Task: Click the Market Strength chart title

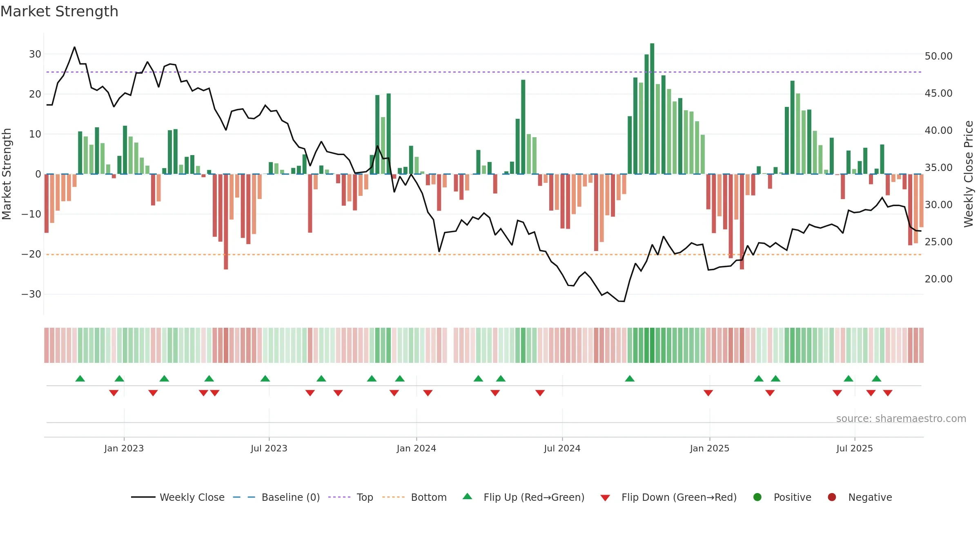Action: point(59,11)
